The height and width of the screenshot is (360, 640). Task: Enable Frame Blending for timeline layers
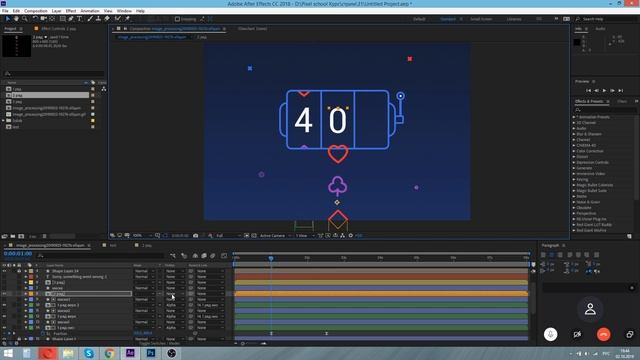coord(204,256)
